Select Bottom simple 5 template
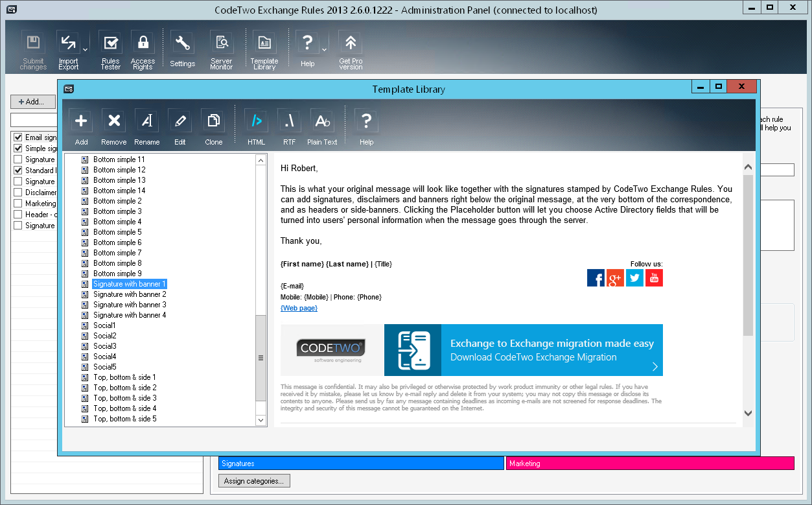The image size is (812, 505). tap(117, 232)
